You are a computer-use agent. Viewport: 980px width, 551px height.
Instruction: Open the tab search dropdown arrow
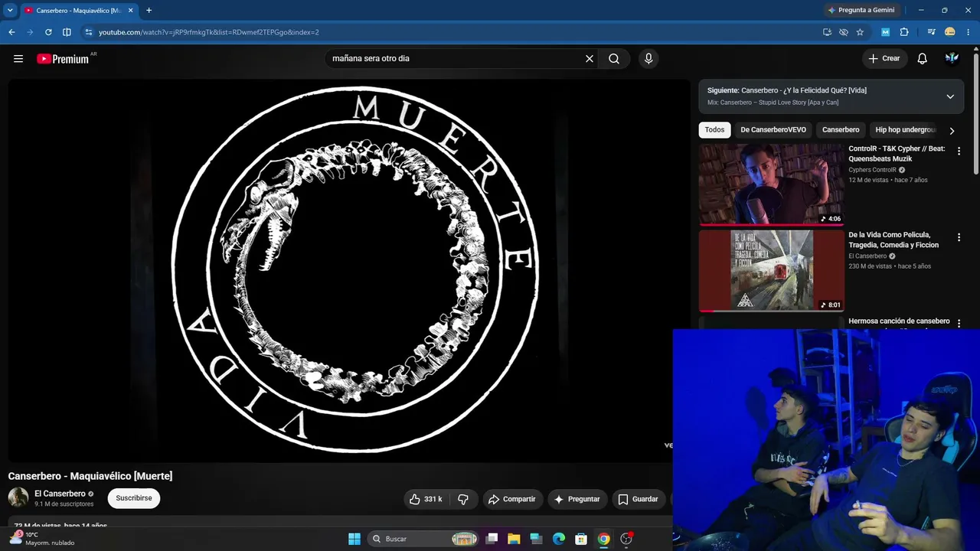point(10,10)
